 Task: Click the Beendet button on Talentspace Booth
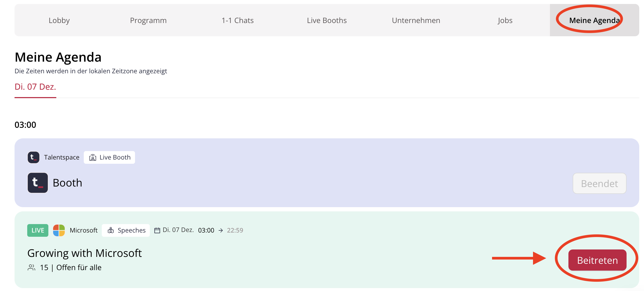(599, 183)
